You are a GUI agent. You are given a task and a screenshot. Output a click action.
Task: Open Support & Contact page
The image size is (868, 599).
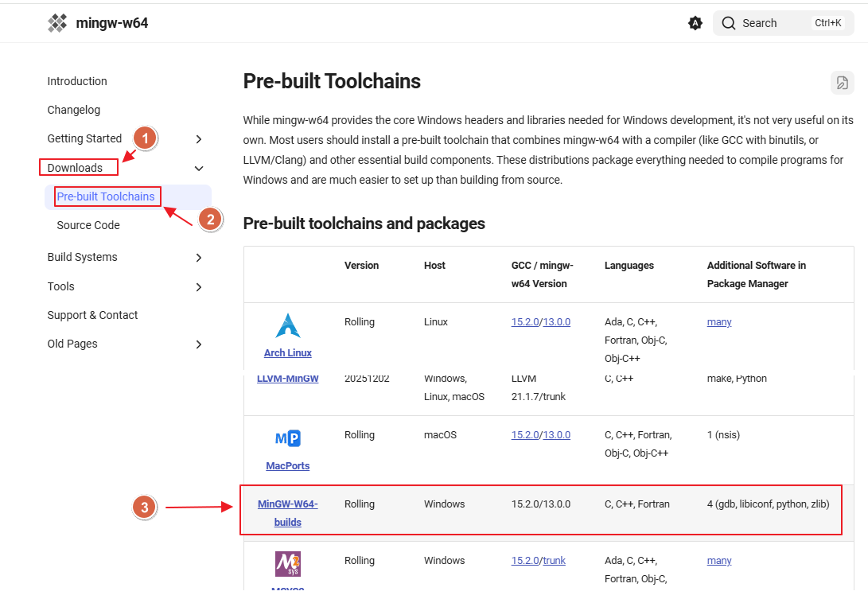click(x=92, y=316)
